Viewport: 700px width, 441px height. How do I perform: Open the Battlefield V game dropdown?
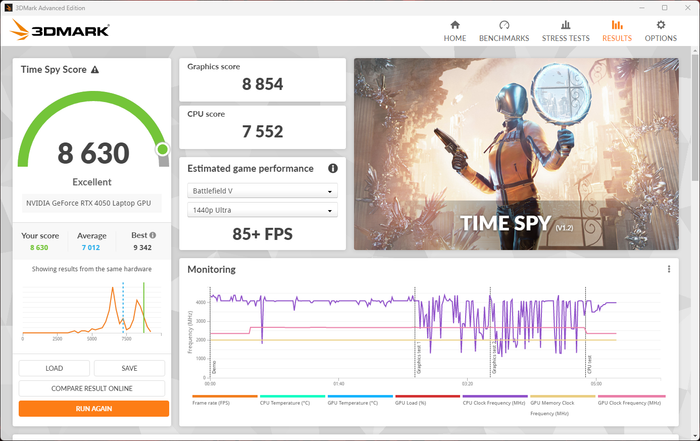pyautogui.click(x=262, y=191)
